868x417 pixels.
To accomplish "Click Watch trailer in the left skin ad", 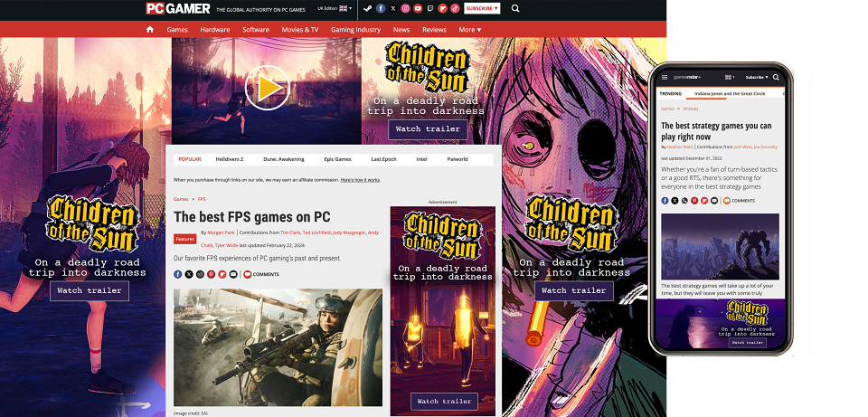I will point(90,290).
